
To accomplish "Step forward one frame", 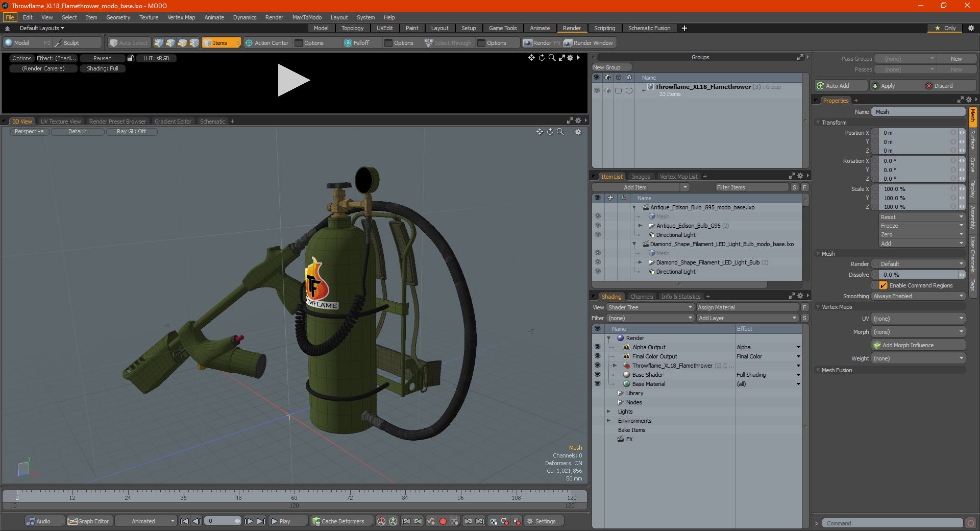I will click(249, 521).
